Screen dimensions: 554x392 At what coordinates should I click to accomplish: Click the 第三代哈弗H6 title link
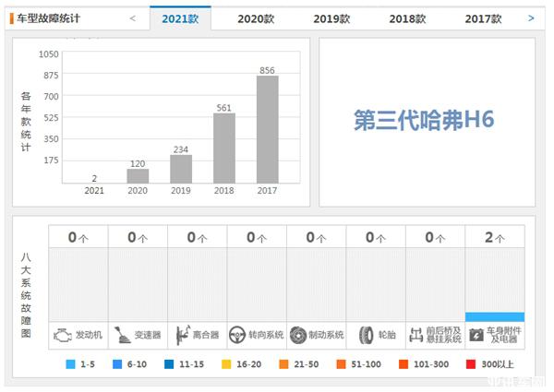click(x=426, y=119)
